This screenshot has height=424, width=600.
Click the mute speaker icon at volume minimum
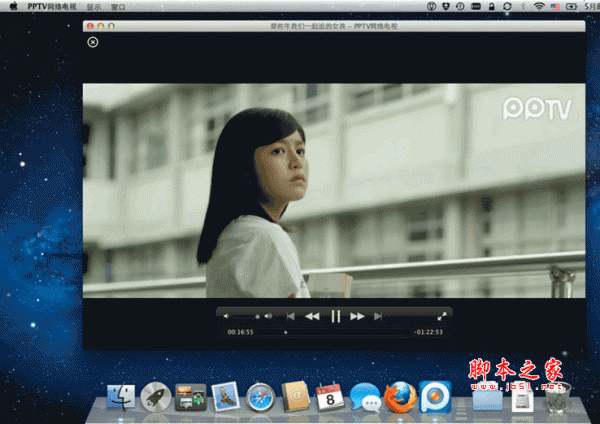pos(226,316)
